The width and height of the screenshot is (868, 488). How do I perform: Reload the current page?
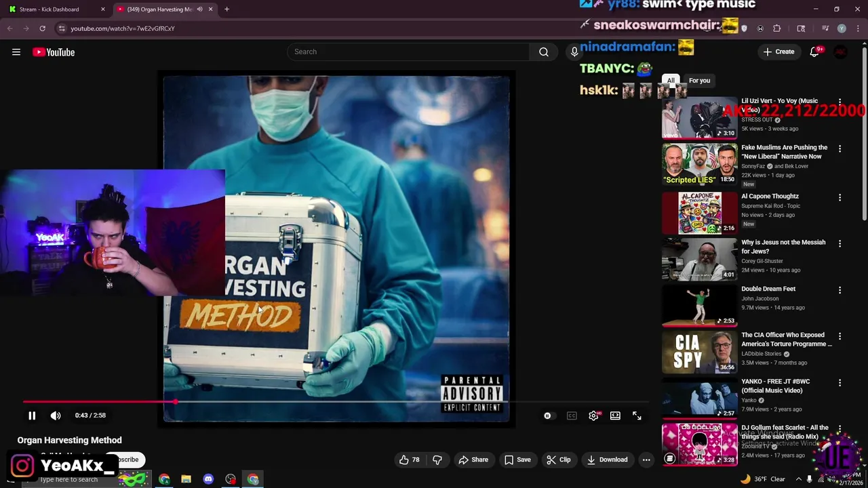click(x=42, y=28)
